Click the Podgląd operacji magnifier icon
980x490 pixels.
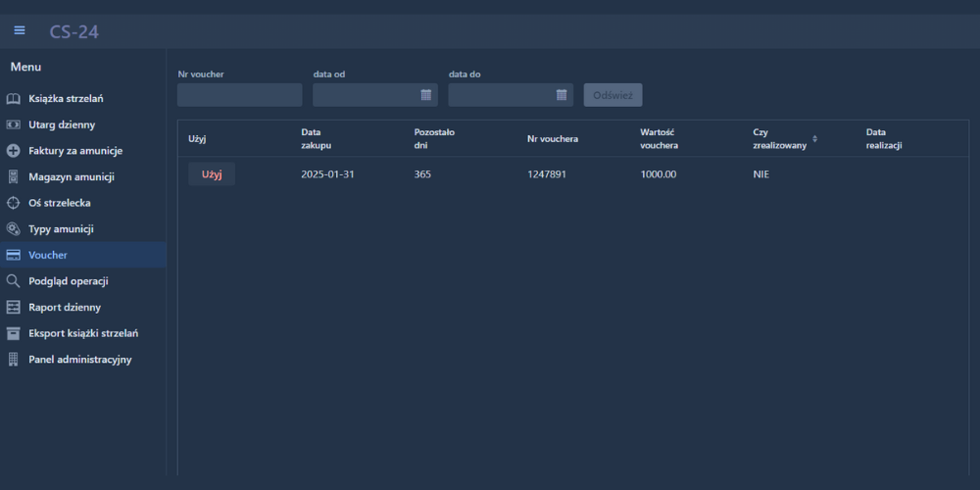click(13, 280)
